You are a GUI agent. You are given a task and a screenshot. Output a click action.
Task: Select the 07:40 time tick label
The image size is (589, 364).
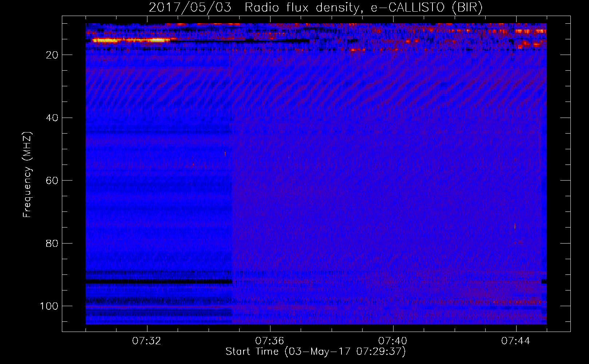coord(393,341)
